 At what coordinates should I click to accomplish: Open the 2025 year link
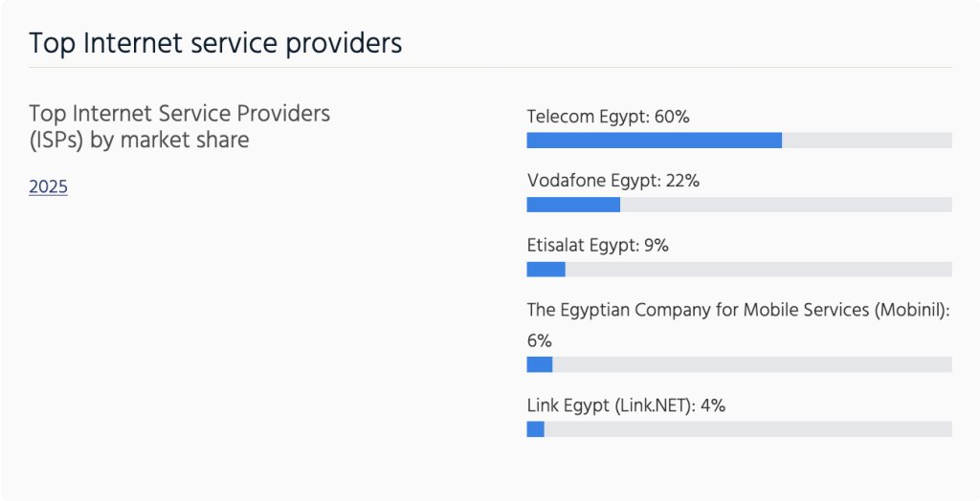tap(48, 187)
